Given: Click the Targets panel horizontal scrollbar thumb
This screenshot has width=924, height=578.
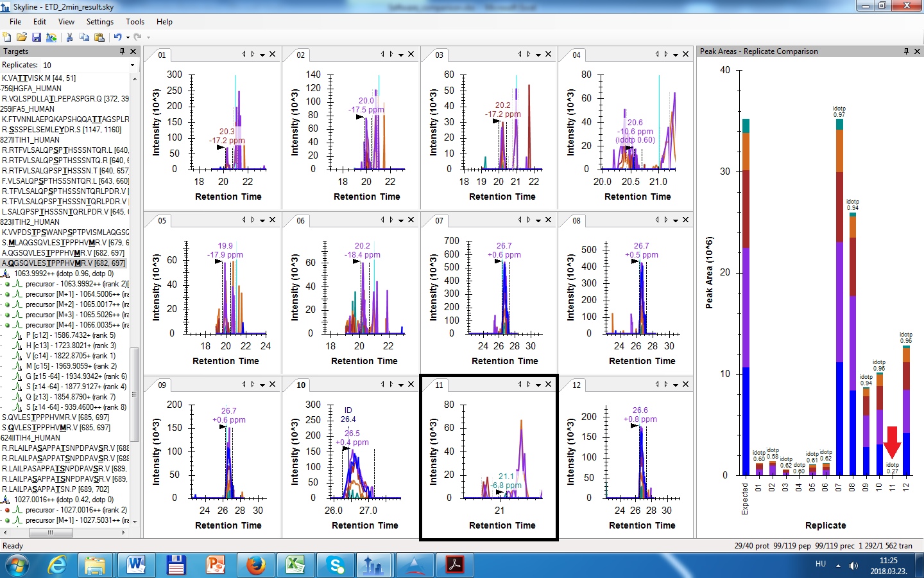Looking at the screenshot, I should [51, 532].
